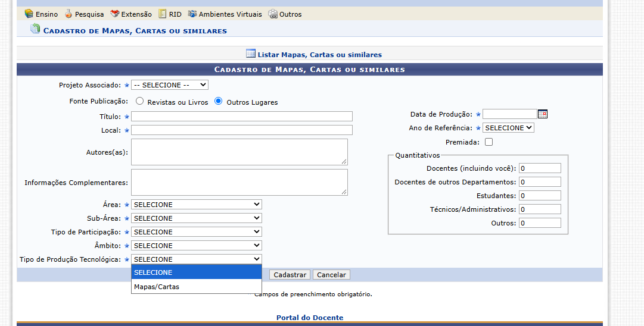Open the RID menu

point(175,14)
